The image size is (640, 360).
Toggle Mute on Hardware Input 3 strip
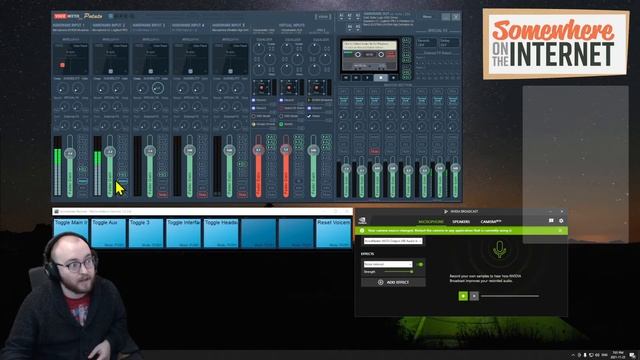coord(162,195)
